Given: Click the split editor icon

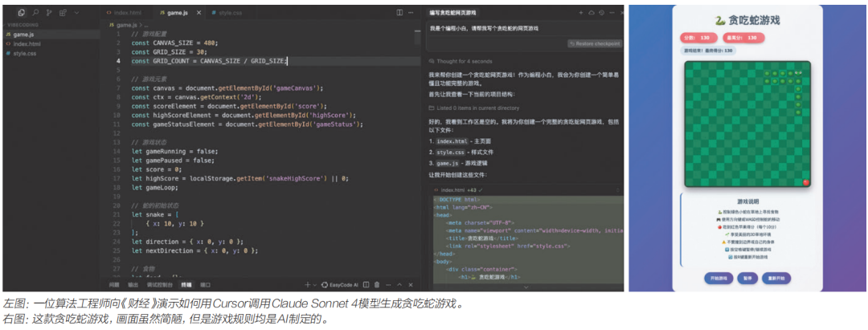Looking at the screenshot, I should 398,13.
